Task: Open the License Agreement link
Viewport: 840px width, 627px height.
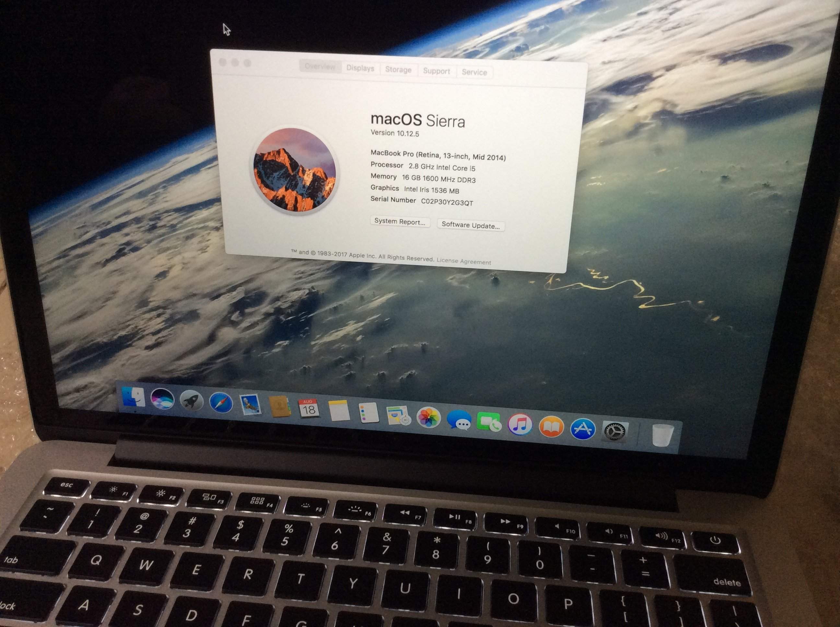Action: tap(464, 261)
